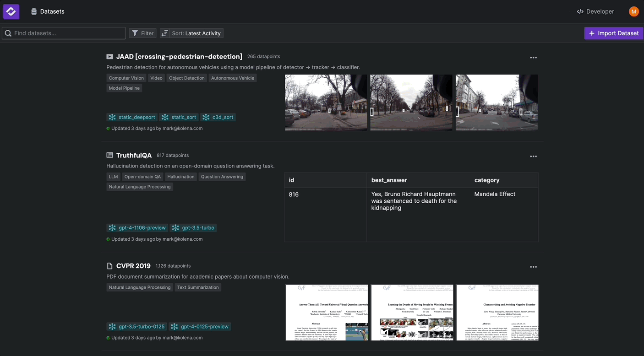Click the video icon next to JAAD dataset
This screenshot has width=644, height=356.
click(109, 56)
